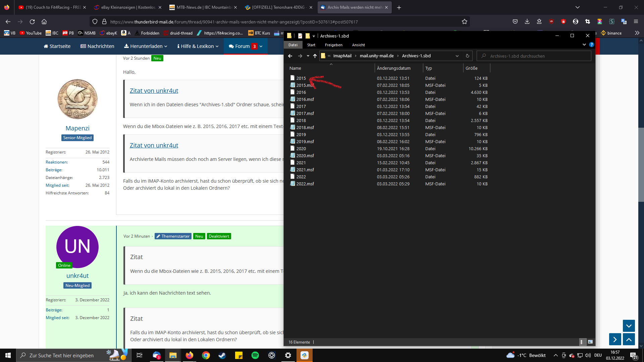Open Steam from the taskbar
This screenshot has height=362, width=644.
coord(222,355)
